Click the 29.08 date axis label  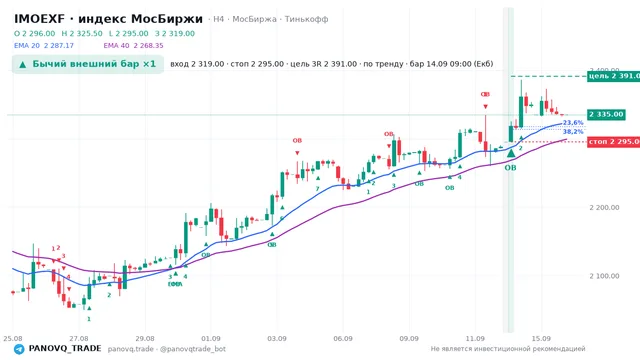pos(145,338)
